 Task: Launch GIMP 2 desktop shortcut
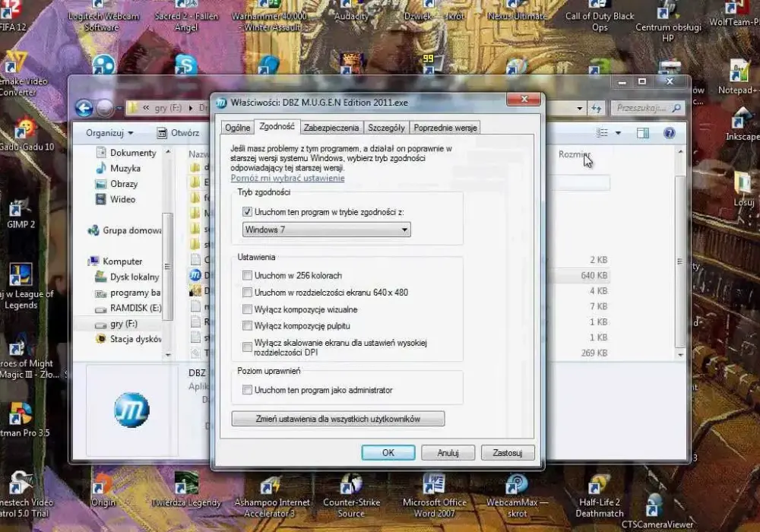coord(21,214)
